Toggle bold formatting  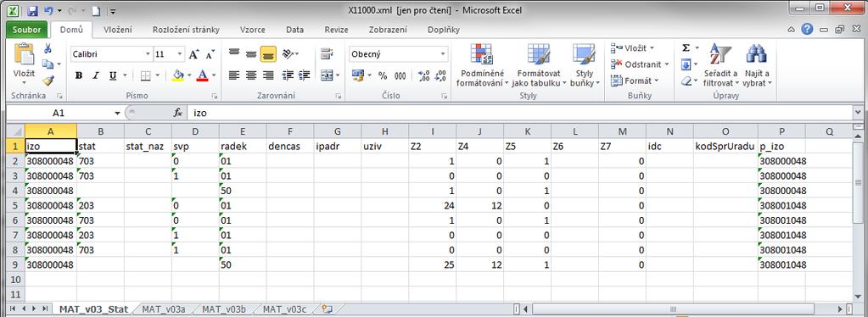coord(79,75)
